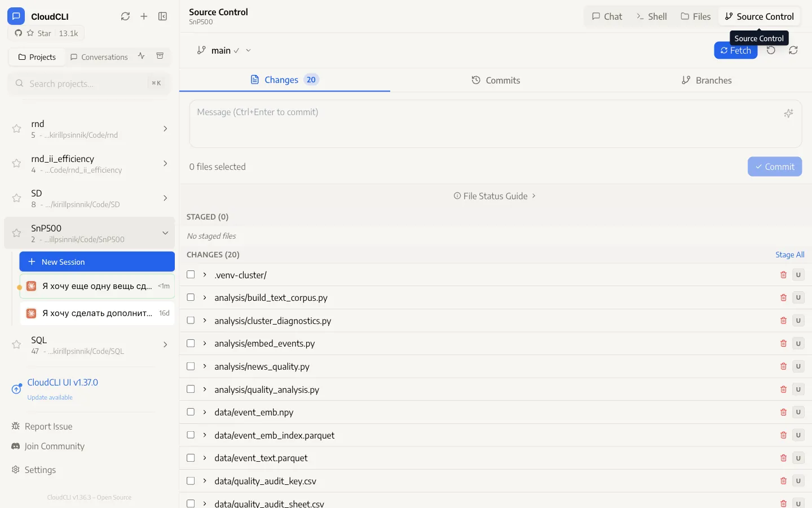The width and height of the screenshot is (812, 508).
Task: Collapse the sidebar with the panel icon
Action: pyautogui.click(x=162, y=16)
